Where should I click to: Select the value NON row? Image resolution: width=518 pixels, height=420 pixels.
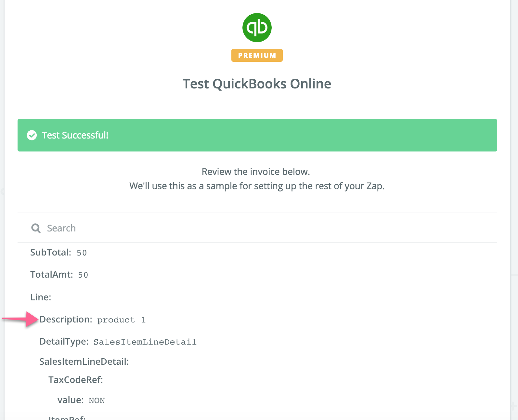81,400
